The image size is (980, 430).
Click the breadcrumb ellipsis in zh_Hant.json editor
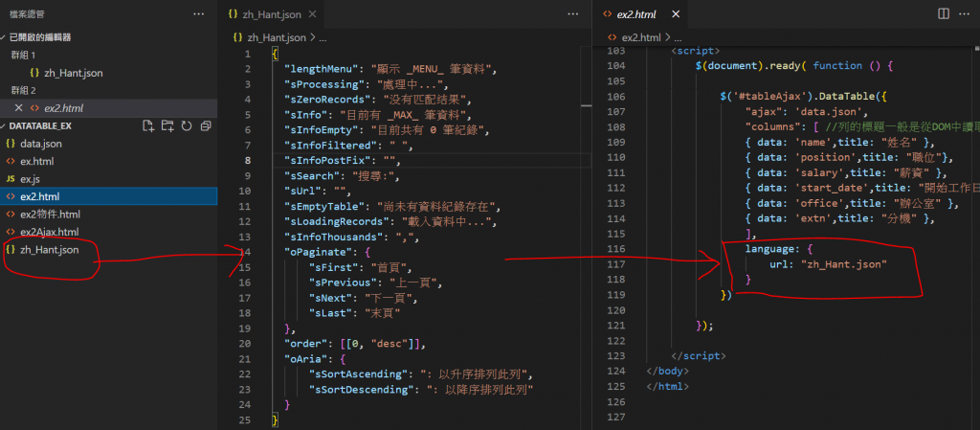click(x=323, y=38)
